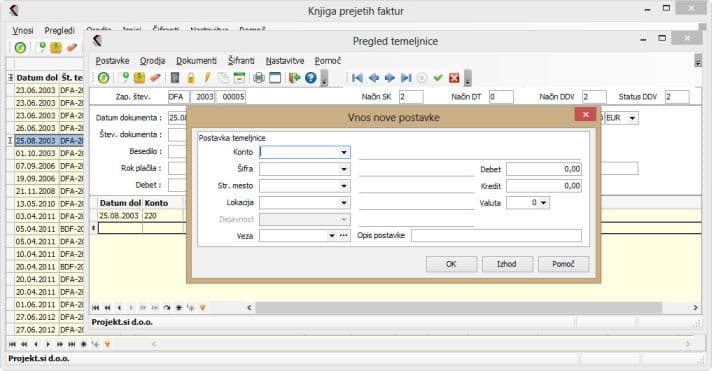Click the horizontal scrollbar in Pregled temeljnice grid

459,308
